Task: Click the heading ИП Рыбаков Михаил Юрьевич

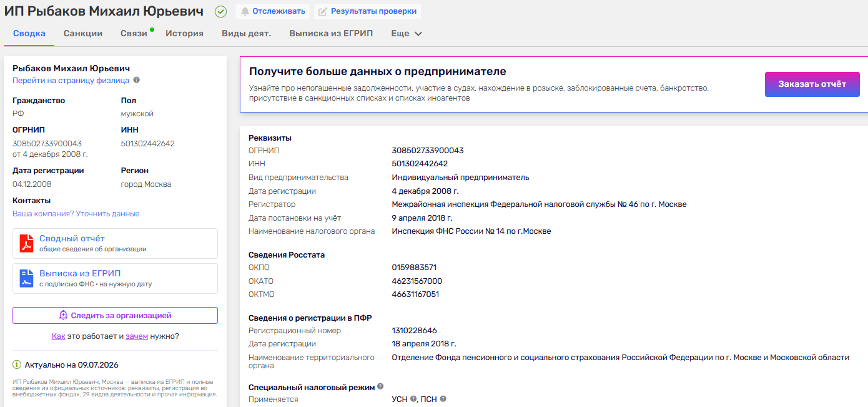Action: tap(104, 11)
